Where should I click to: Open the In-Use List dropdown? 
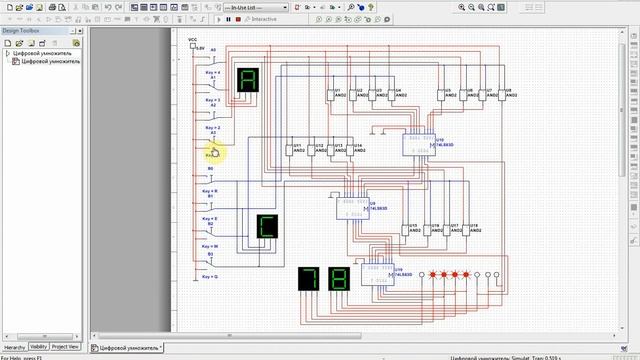256,8
